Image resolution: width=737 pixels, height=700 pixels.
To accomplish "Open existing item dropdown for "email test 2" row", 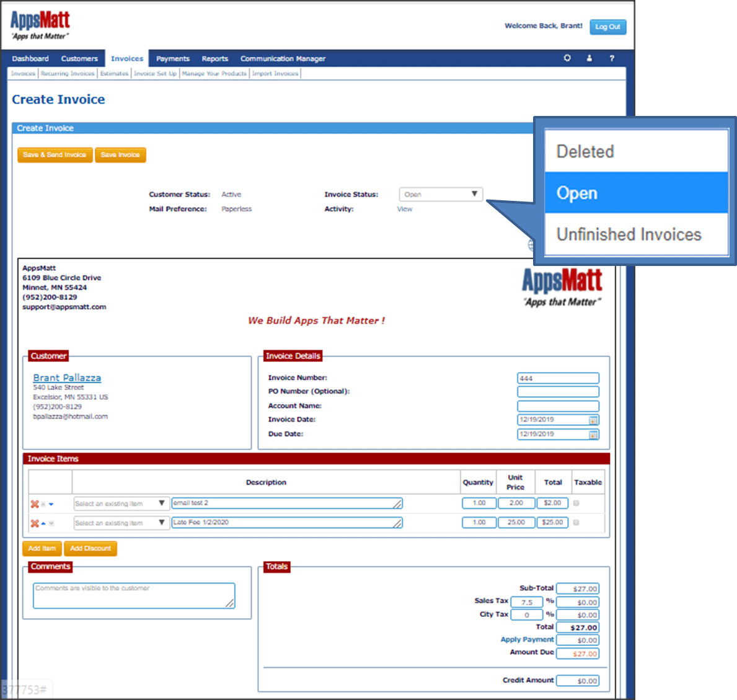I will (x=121, y=503).
